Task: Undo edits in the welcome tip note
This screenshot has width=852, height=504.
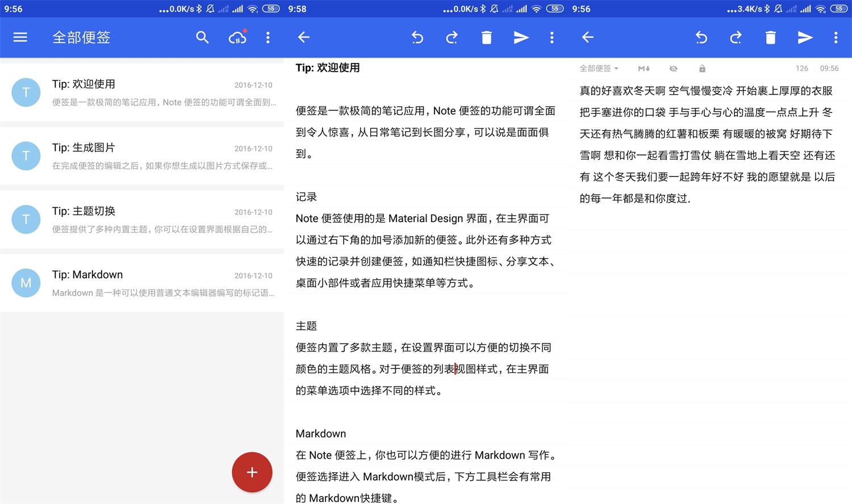Action: pyautogui.click(x=417, y=37)
